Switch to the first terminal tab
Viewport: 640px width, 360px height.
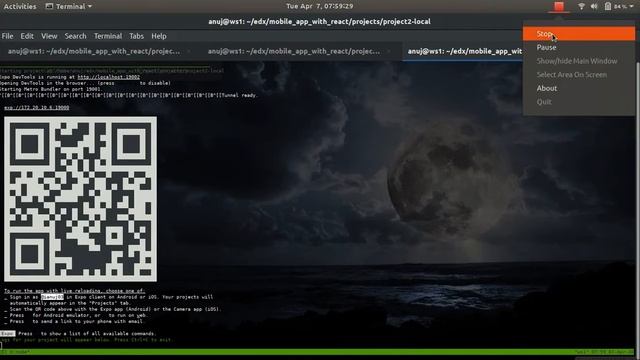[x=94, y=51]
